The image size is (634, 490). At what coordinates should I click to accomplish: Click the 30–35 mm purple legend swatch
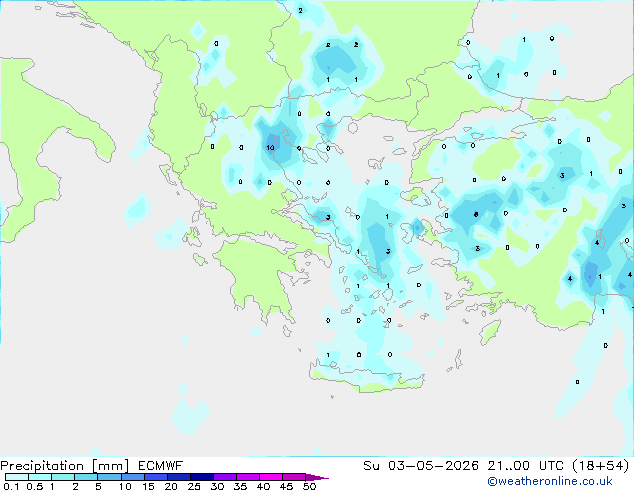224,477
